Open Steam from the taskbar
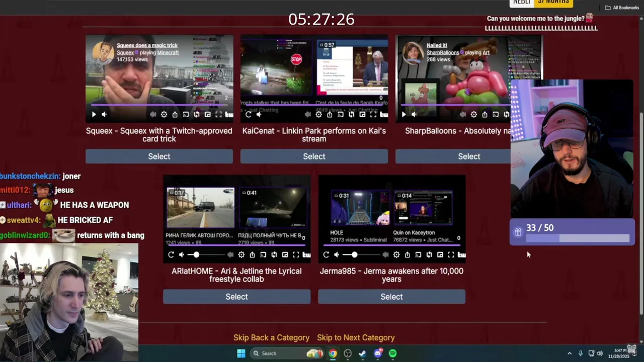Screen dimensions: 644x362 tap(362, 353)
